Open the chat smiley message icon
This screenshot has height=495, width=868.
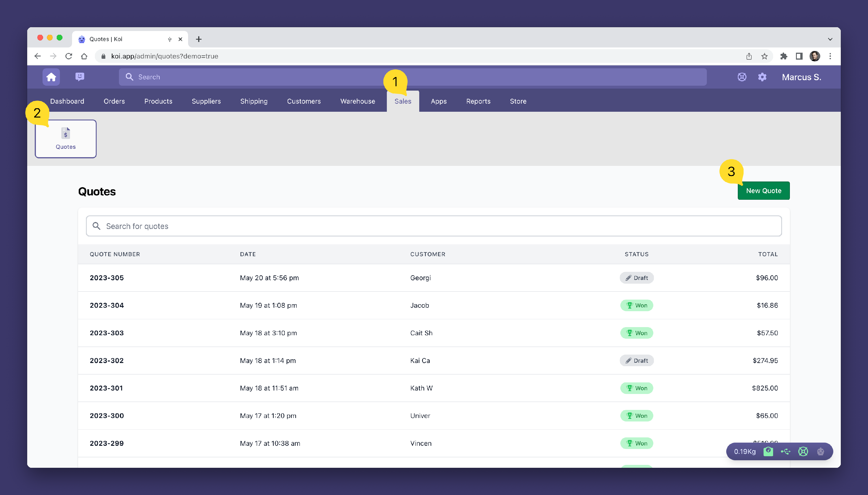pyautogui.click(x=80, y=77)
